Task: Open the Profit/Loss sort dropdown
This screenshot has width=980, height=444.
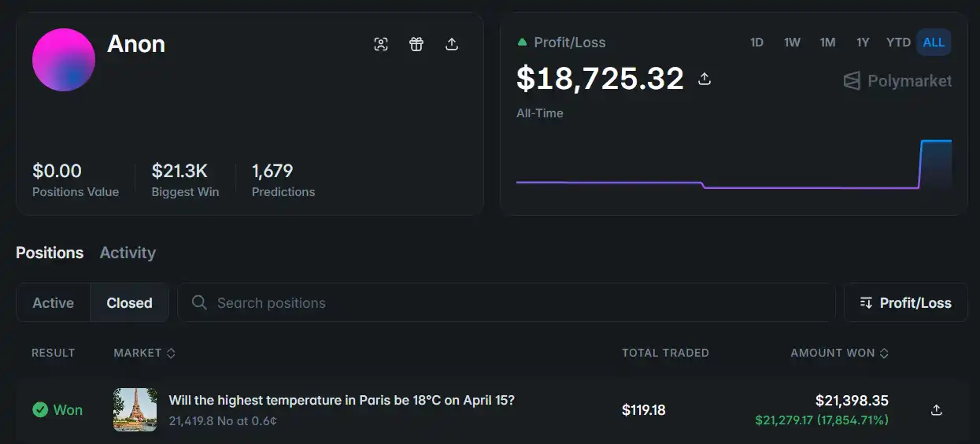Action: [905, 303]
